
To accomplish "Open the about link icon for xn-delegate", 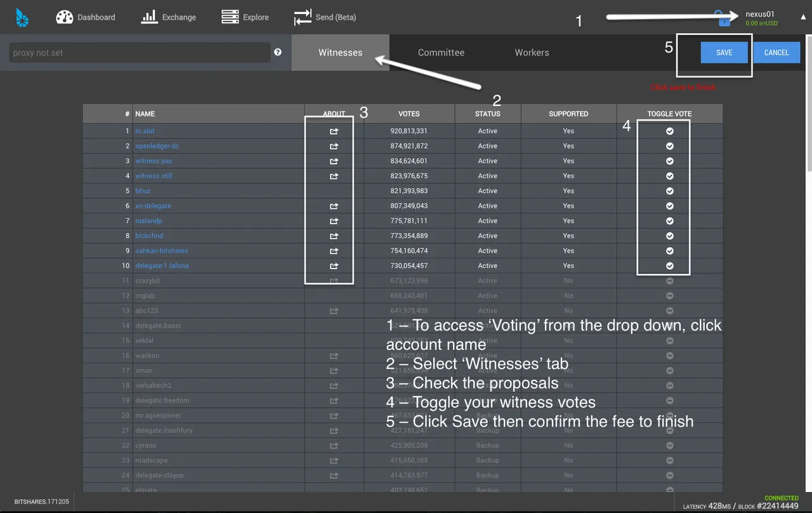I will click(334, 206).
